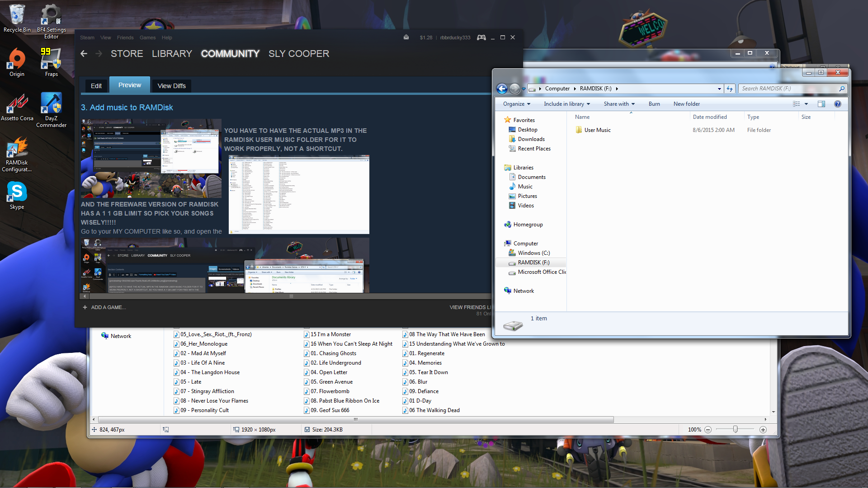
Task: Open the Steam LIBRARY section
Action: click(x=172, y=54)
